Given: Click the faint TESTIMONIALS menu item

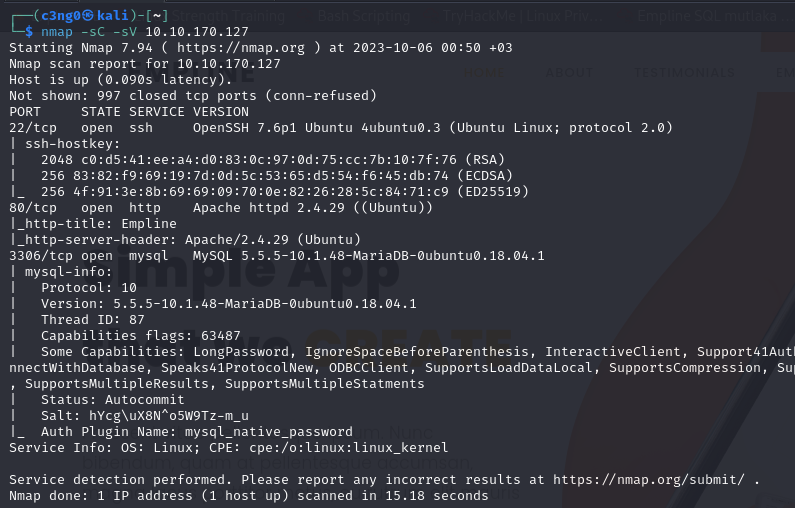Looking at the screenshot, I should [683, 72].
